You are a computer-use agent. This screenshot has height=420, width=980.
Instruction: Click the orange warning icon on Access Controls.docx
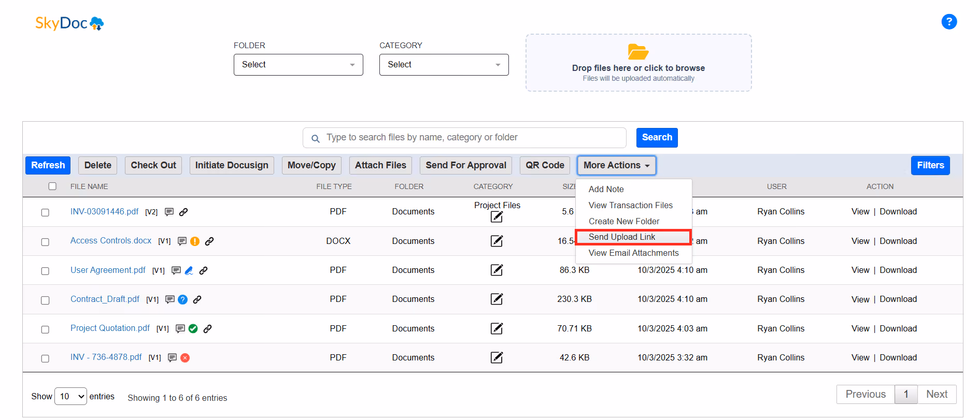pyautogui.click(x=195, y=241)
